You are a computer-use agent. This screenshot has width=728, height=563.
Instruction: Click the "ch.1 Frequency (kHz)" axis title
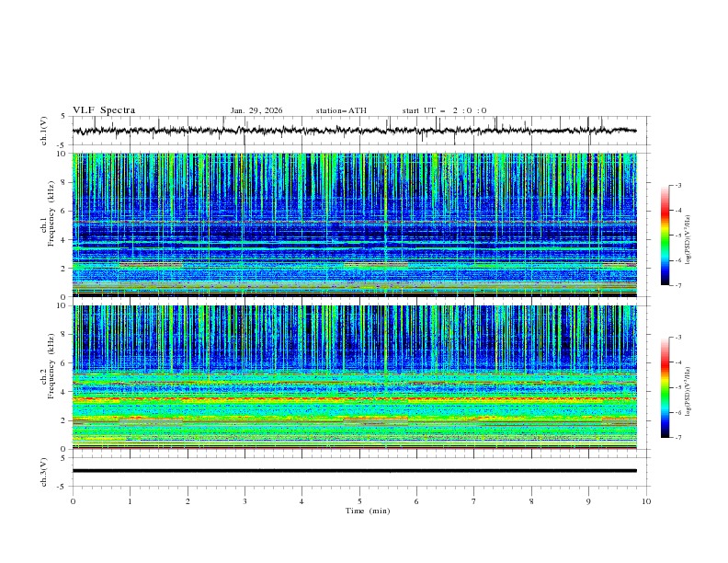pos(48,212)
